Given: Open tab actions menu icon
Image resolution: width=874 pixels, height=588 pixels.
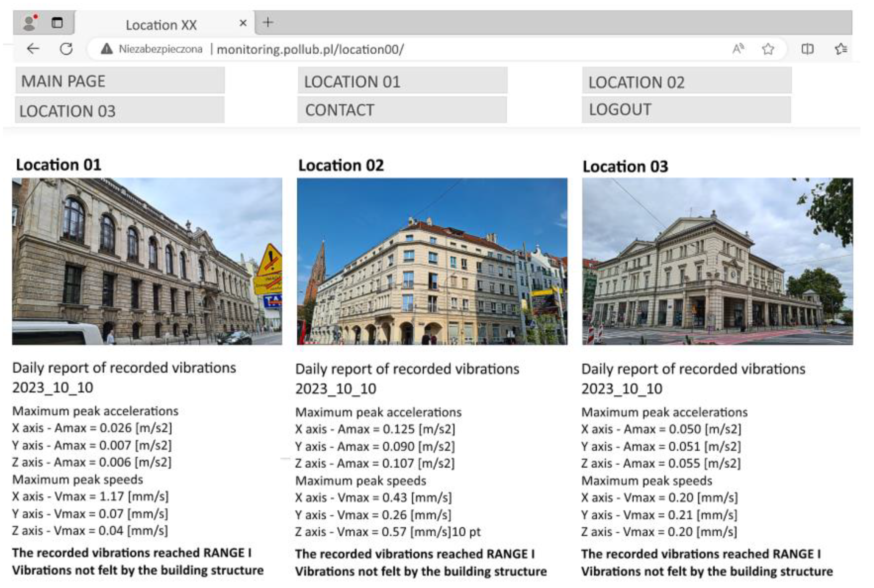Looking at the screenshot, I should pos(57,23).
